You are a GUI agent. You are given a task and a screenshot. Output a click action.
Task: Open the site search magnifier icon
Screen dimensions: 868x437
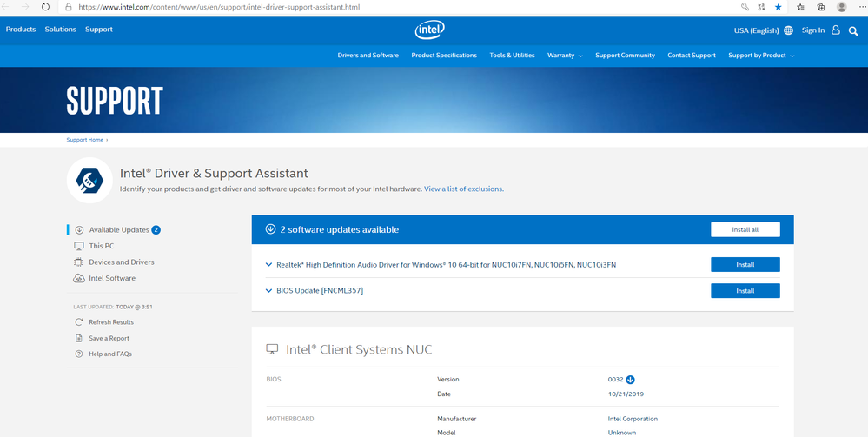[854, 30]
